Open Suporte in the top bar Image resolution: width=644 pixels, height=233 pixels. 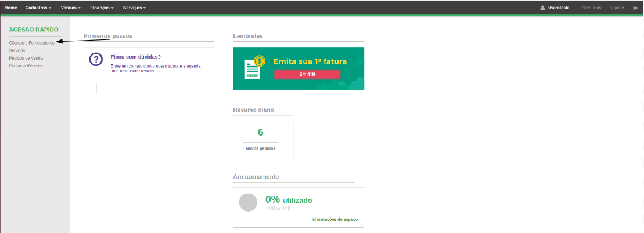pos(617,8)
